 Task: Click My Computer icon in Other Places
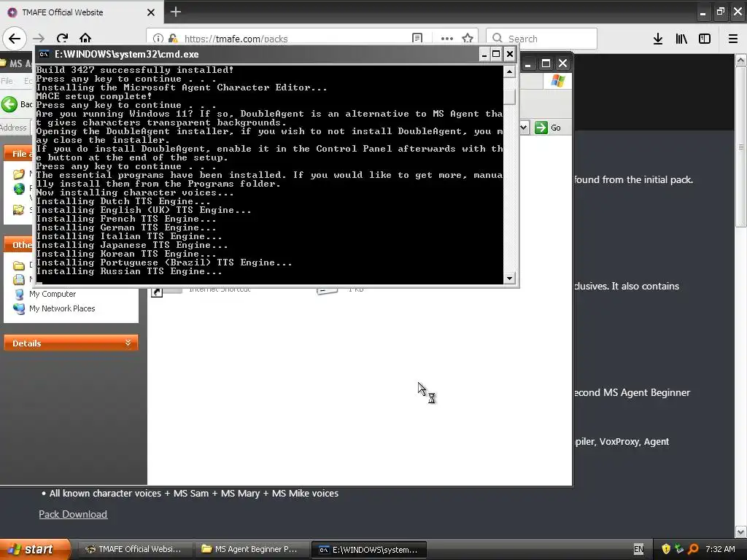click(x=19, y=295)
